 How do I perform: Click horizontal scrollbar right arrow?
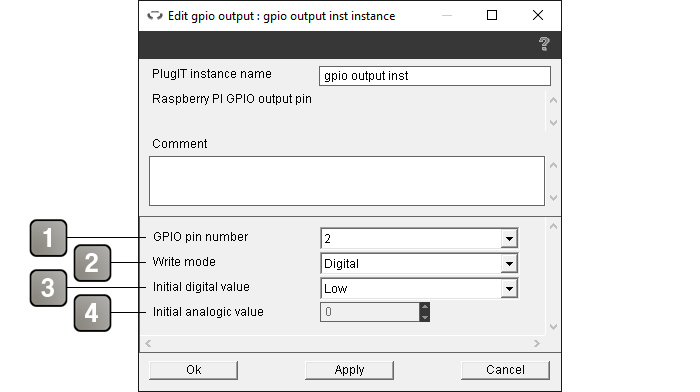[x=537, y=343]
